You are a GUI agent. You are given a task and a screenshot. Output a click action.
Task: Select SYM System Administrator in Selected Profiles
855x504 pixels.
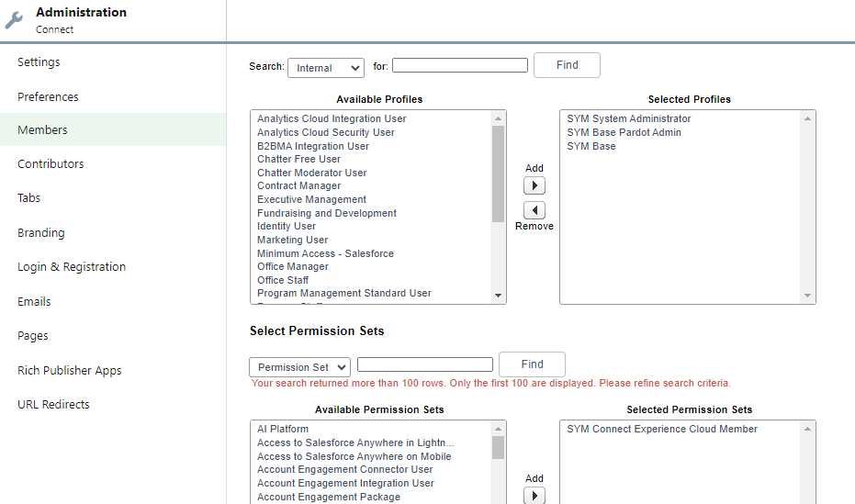coord(629,118)
